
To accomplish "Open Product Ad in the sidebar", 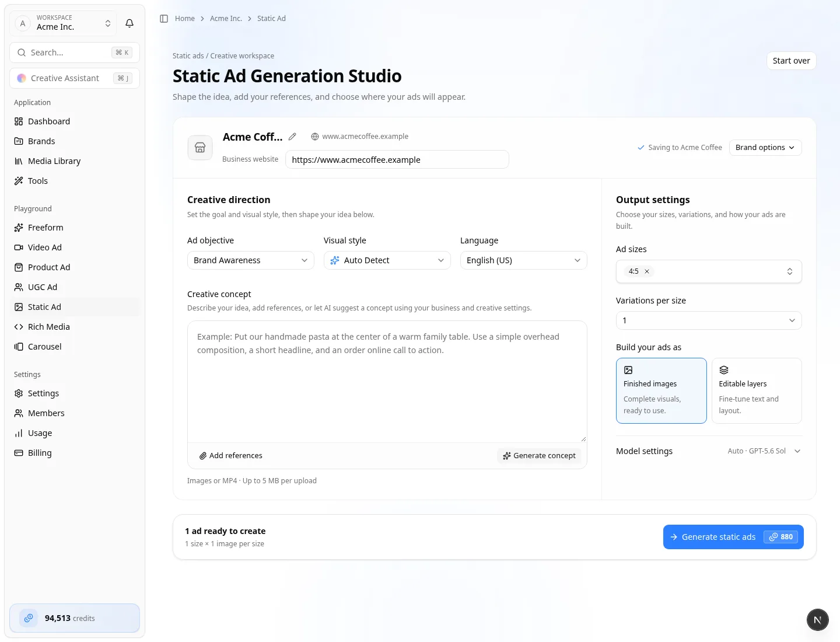I will point(75,267).
